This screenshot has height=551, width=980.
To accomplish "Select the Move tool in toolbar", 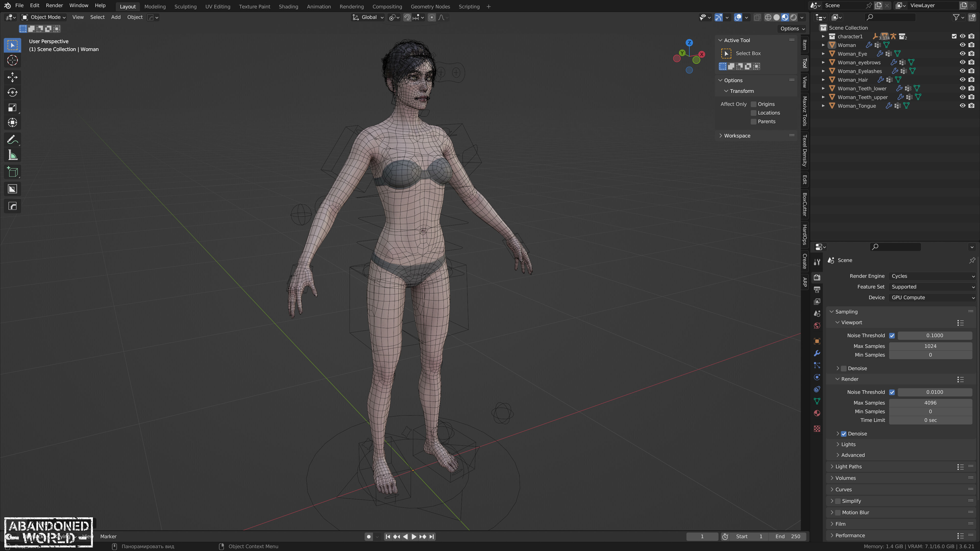I will (x=12, y=77).
